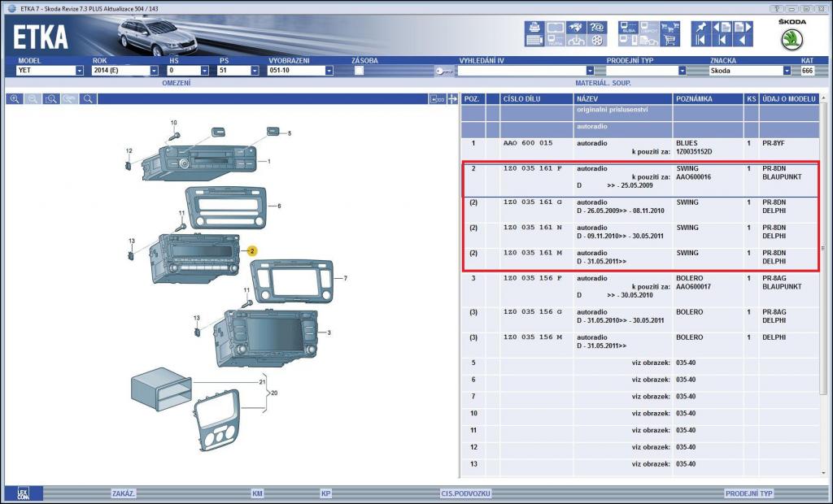Click the part-number box icon above illustration
This screenshot has height=504, width=833.
click(x=438, y=99)
